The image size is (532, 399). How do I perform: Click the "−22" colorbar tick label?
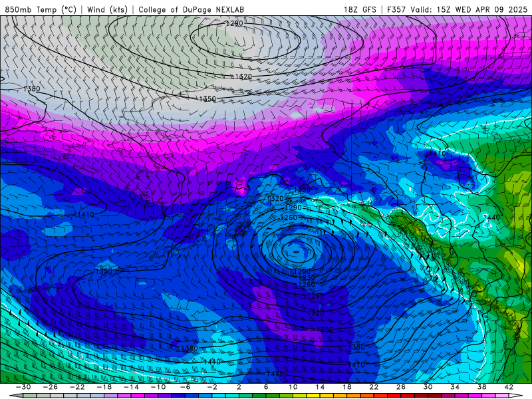coord(77,387)
